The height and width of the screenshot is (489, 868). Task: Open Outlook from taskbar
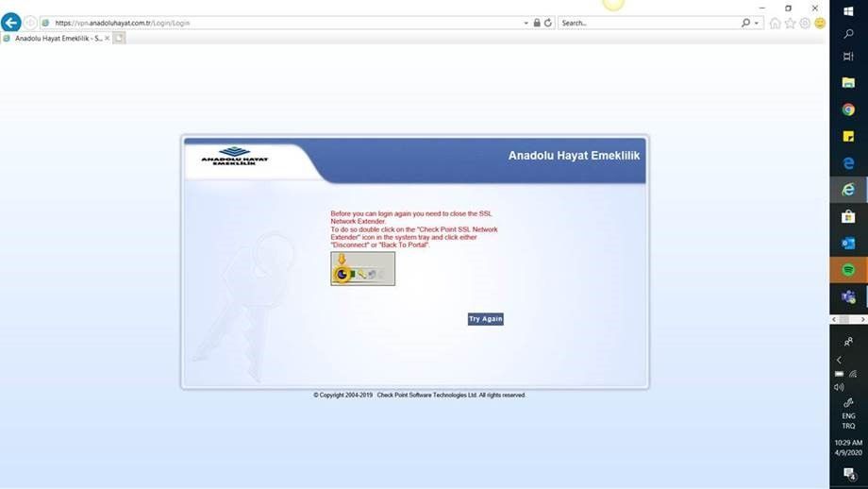pyautogui.click(x=848, y=244)
